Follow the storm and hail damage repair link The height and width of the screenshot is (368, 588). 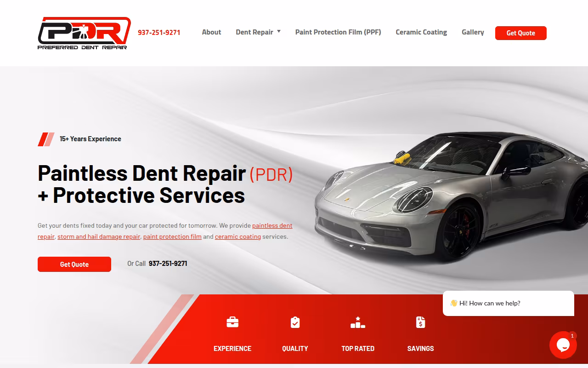(x=99, y=237)
